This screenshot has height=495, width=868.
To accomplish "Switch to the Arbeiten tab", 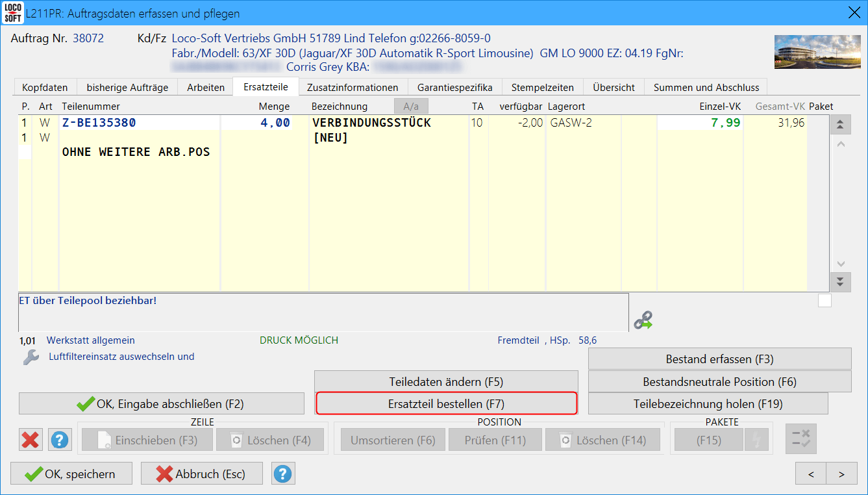I will [206, 87].
